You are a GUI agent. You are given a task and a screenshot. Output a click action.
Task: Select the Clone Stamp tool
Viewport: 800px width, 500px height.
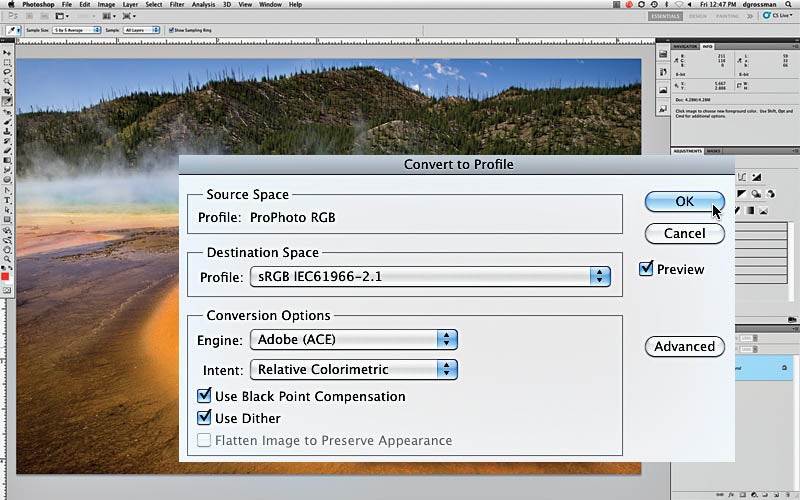(7, 131)
